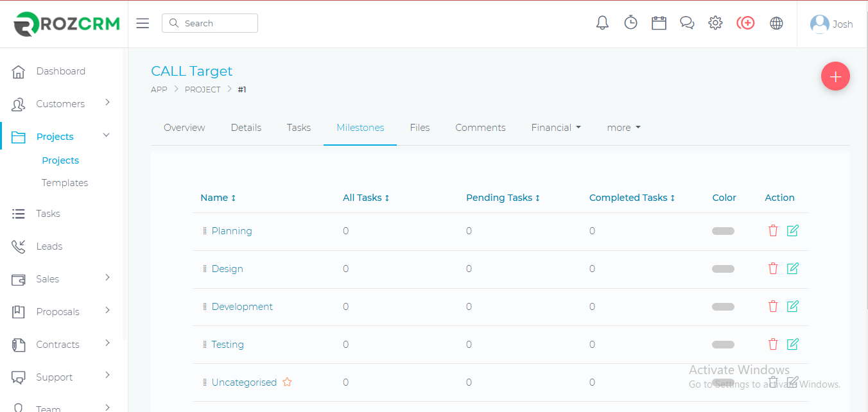Switch to the Tasks tab
The height and width of the screenshot is (412, 868).
pos(299,128)
